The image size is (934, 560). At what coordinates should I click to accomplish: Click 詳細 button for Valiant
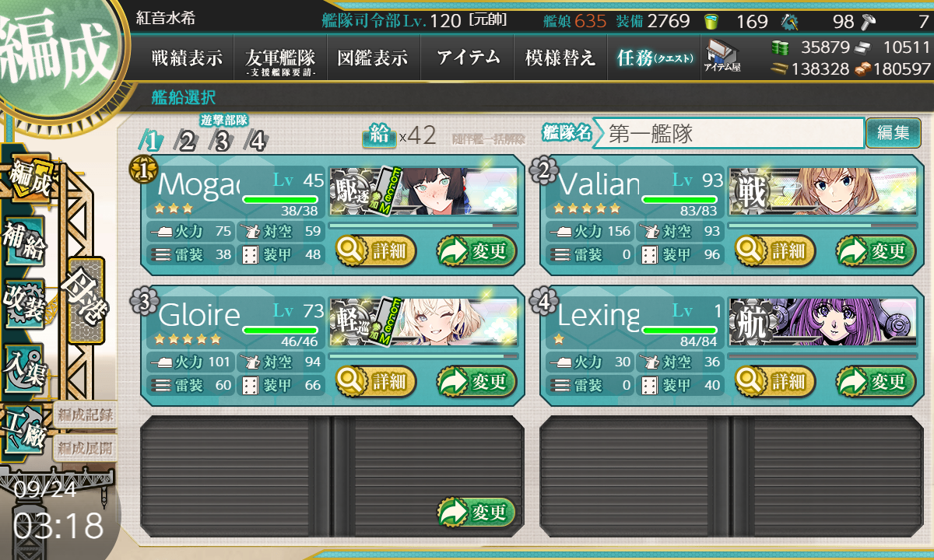[775, 251]
